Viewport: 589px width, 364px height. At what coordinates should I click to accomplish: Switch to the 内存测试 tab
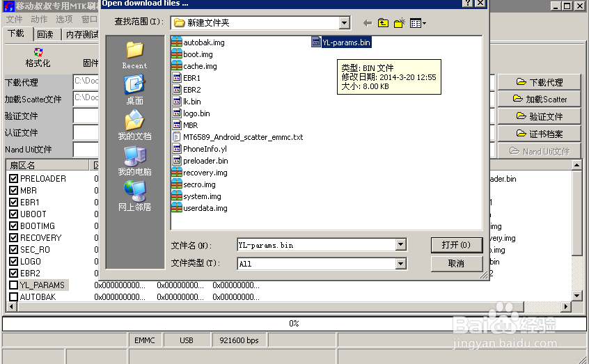click(81, 35)
